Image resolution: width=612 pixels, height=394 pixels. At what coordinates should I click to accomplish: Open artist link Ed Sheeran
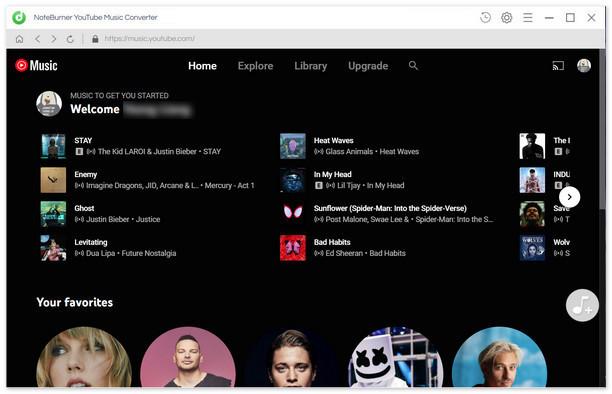(344, 253)
